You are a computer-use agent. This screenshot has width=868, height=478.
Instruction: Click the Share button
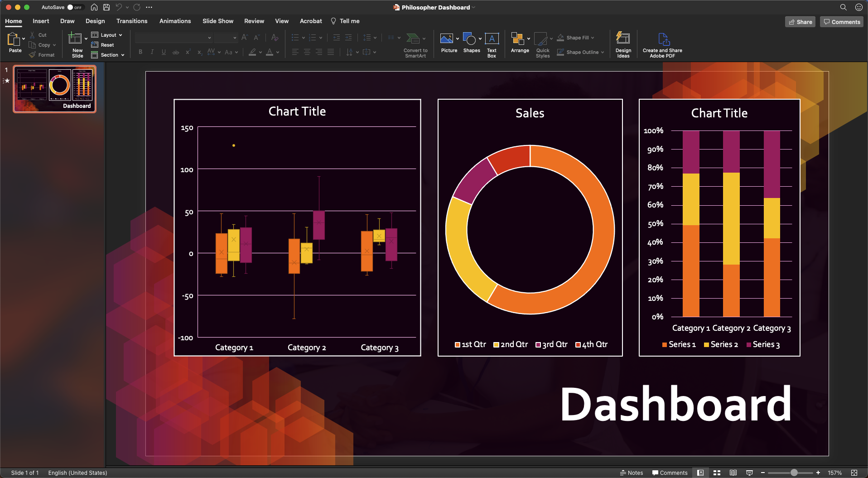point(800,21)
